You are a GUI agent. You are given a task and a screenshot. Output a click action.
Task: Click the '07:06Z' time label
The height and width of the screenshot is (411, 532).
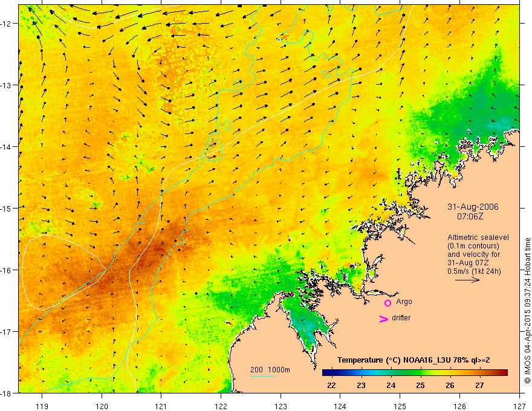(470, 216)
